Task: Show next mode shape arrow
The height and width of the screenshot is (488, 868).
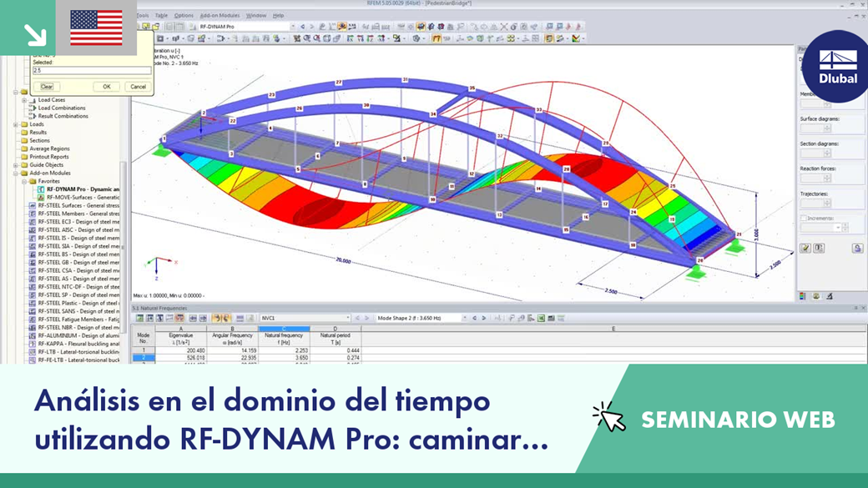Action: (484, 318)
